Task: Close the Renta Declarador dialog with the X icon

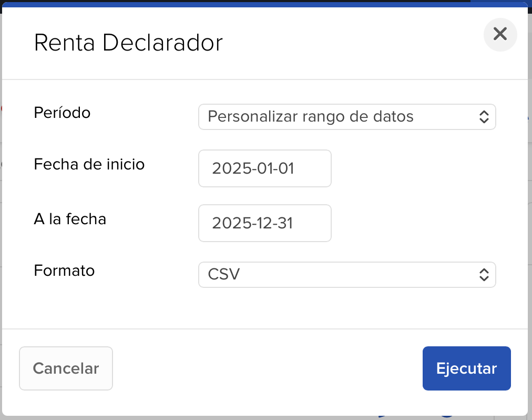Action: tap(500, 35)
